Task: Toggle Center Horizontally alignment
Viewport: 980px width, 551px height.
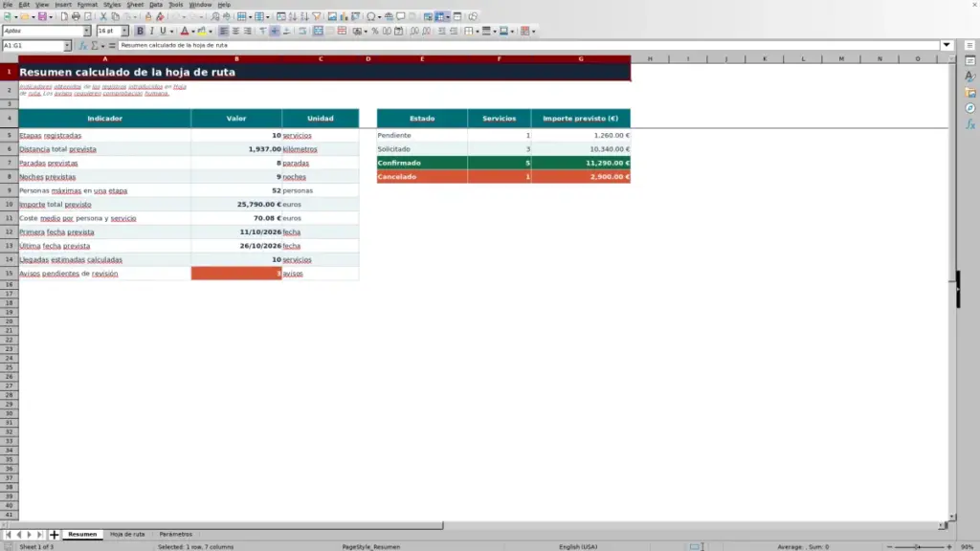Action: tap(235, 32)
